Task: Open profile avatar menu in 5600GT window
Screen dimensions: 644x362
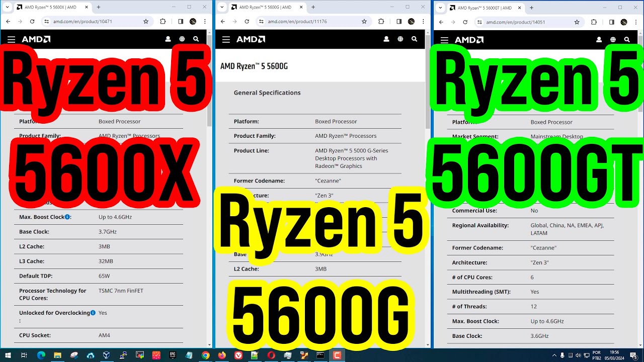Action: pyautogui.click(x=624, y=22)
